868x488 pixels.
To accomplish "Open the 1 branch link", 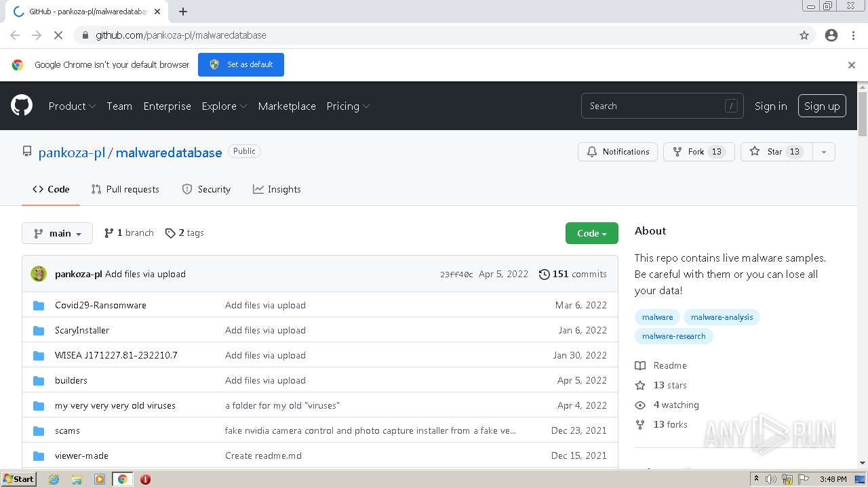I will (x=129, y=232).
